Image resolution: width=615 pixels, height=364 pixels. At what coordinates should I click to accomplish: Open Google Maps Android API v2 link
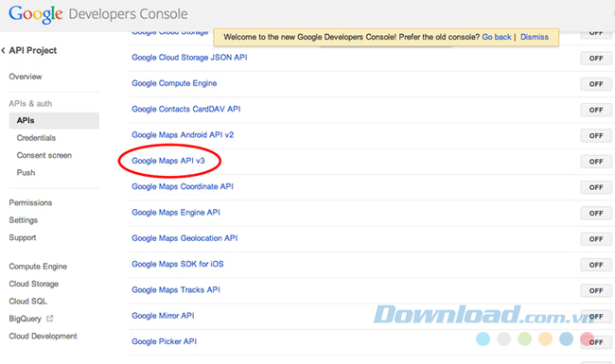click(x=183, y=135)
